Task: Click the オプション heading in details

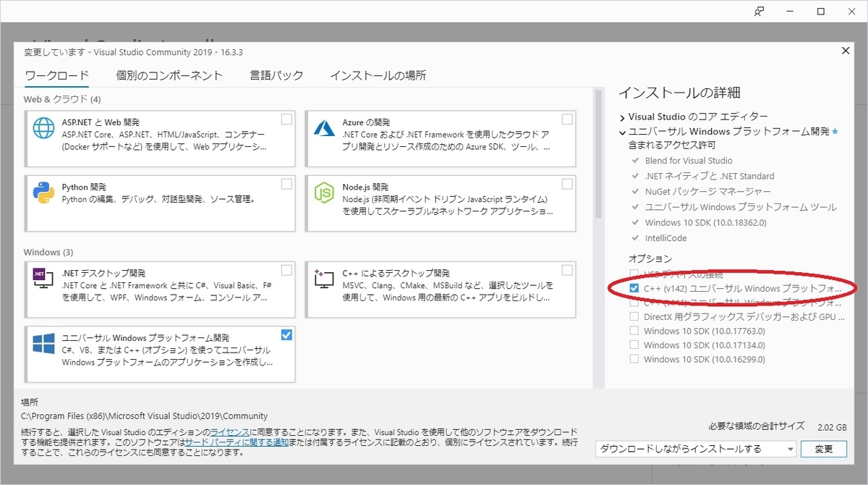Action: click(650, 258)
